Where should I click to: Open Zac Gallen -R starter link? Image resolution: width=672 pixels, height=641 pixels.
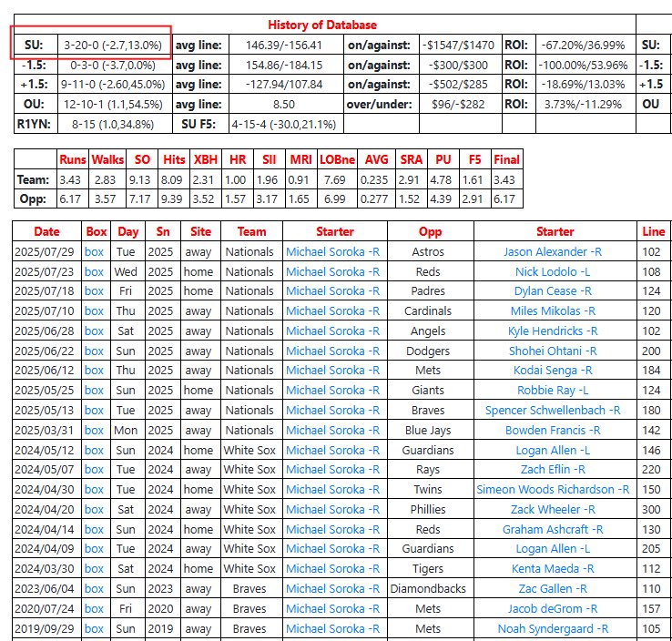pos(553,589)
